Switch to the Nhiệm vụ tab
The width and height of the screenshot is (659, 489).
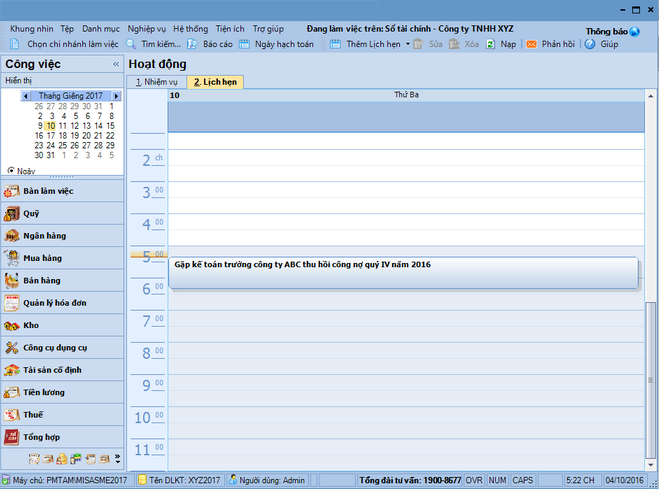(x=157, y=82)
